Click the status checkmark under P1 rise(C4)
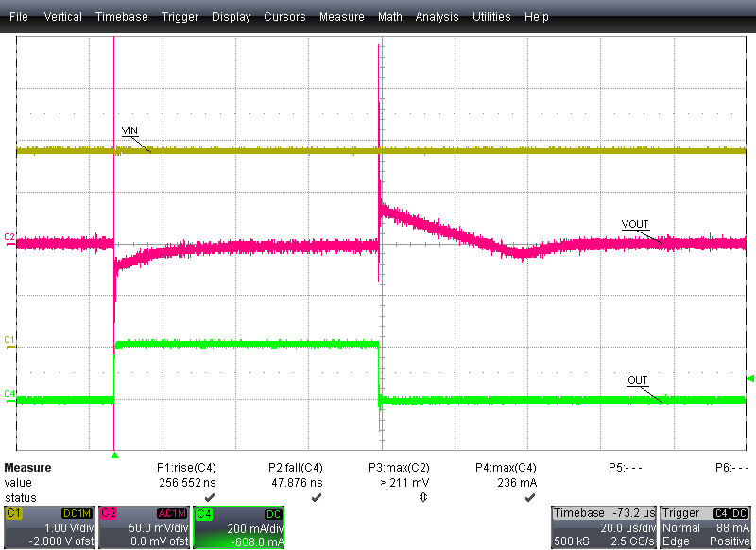The height and width of the screenshot is (550, 756). click(210, 497)
